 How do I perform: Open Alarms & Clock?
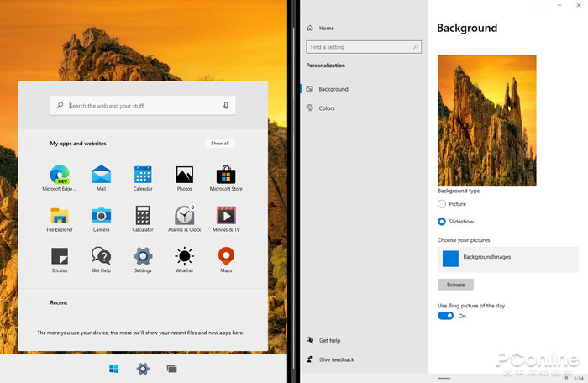[184, 215]
